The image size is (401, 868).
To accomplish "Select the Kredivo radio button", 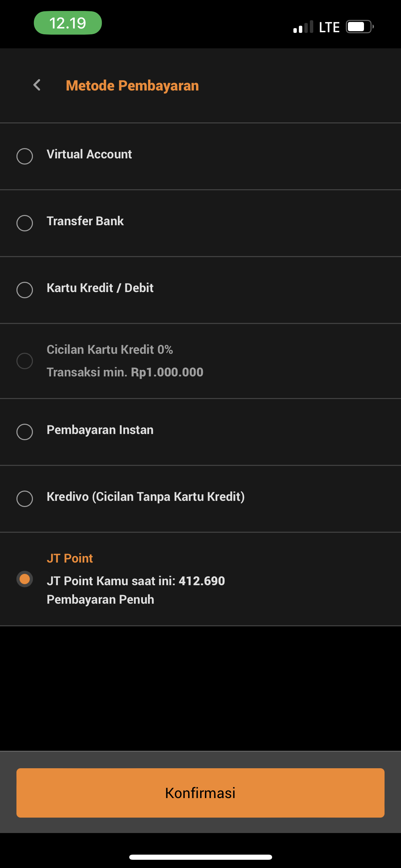I will click(25, 499).
